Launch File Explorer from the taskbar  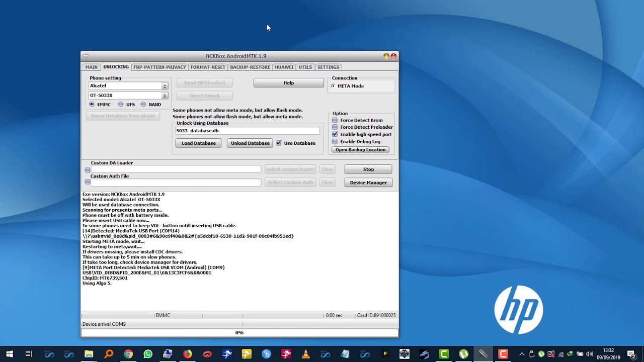[x=89, y=354]
